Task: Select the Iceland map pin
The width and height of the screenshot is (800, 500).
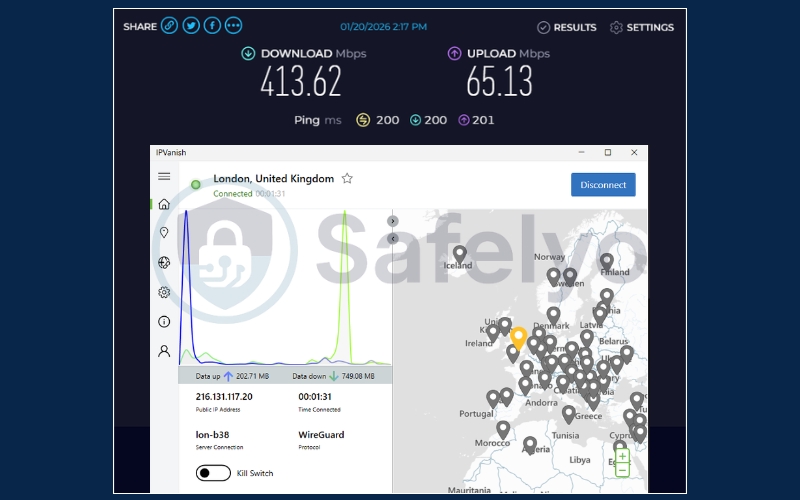Action: [460, 254]
